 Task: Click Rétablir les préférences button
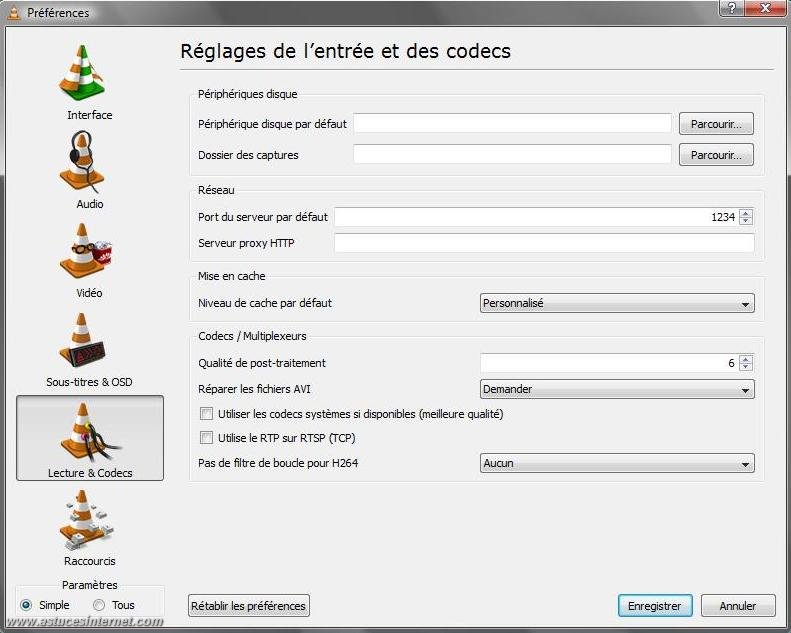coord(248,606)
